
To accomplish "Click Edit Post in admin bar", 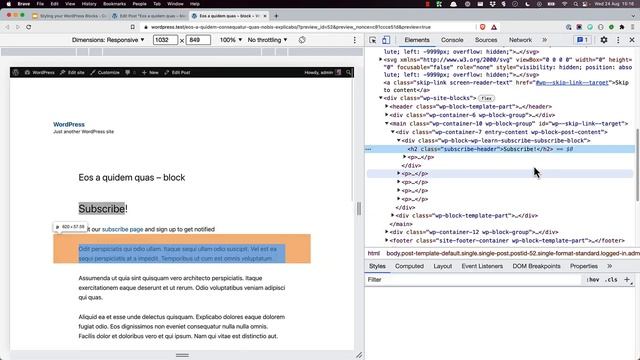I will pos(177,72).
